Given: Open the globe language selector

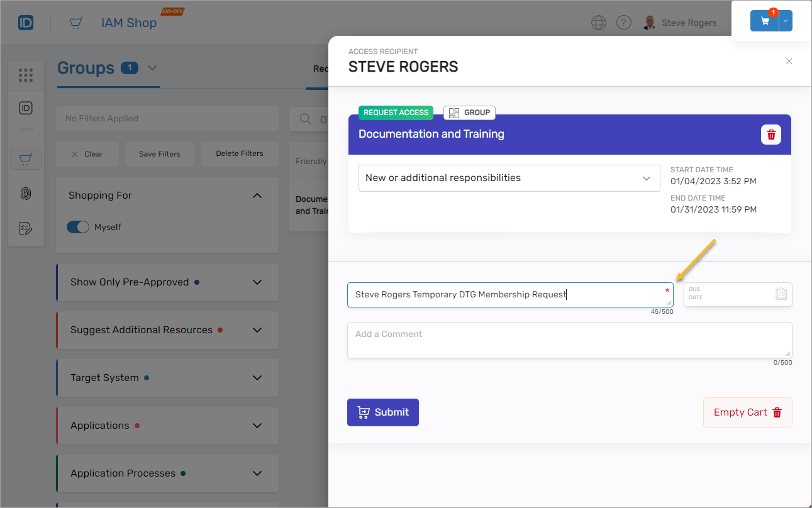Looking at the screenshot, I should (599, 23).
